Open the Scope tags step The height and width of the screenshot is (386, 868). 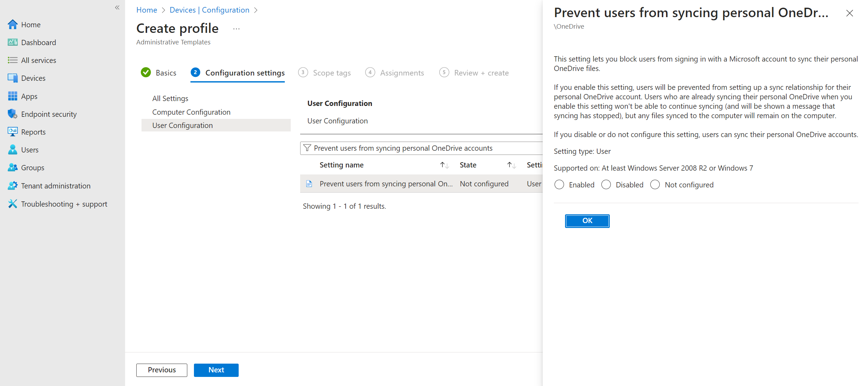coord(325,73)
